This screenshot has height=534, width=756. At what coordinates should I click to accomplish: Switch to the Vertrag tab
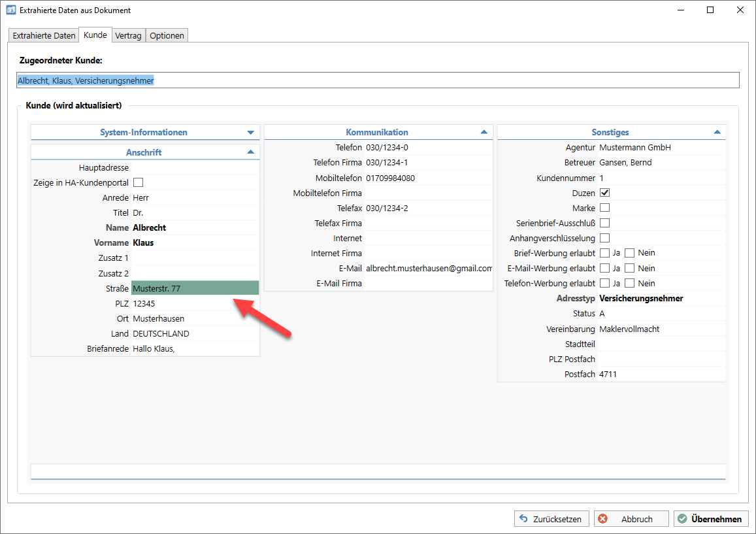(128, 36)
